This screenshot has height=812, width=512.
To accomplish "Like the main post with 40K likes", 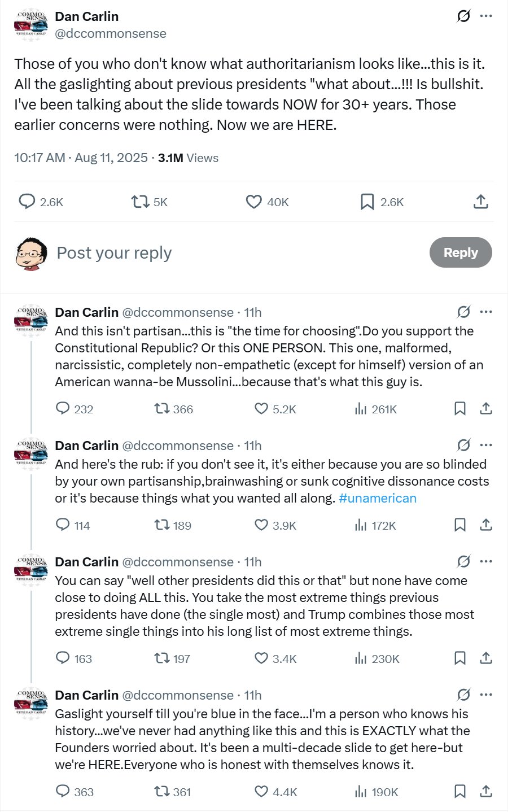I will [x=254, y=202].
